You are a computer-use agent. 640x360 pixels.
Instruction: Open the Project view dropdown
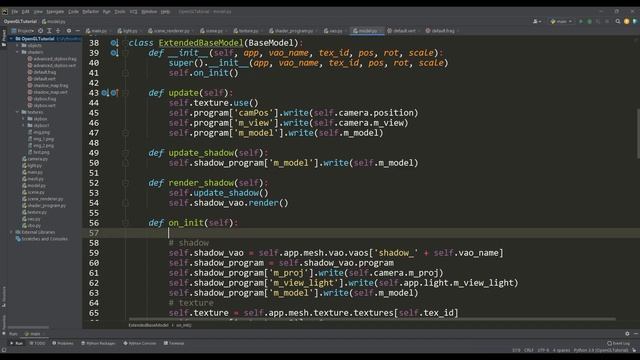point(23,31)
